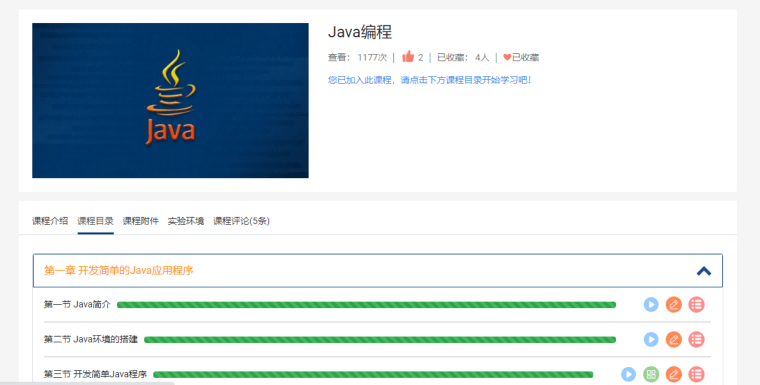Click the red list icon for 第二节 Java环境的搭建
The height and width of the screenshot is (385, 760).
pos(697,339)
